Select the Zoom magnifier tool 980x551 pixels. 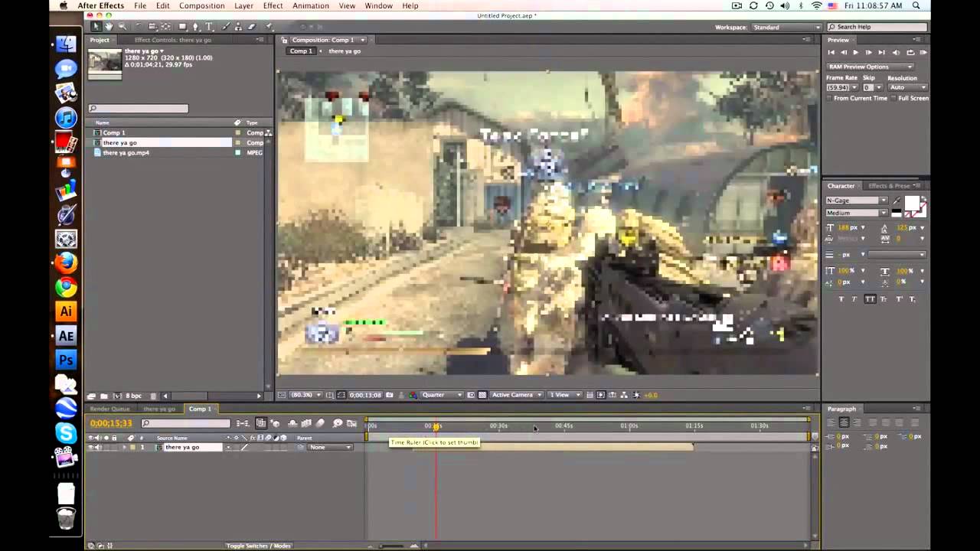[122, 27]
